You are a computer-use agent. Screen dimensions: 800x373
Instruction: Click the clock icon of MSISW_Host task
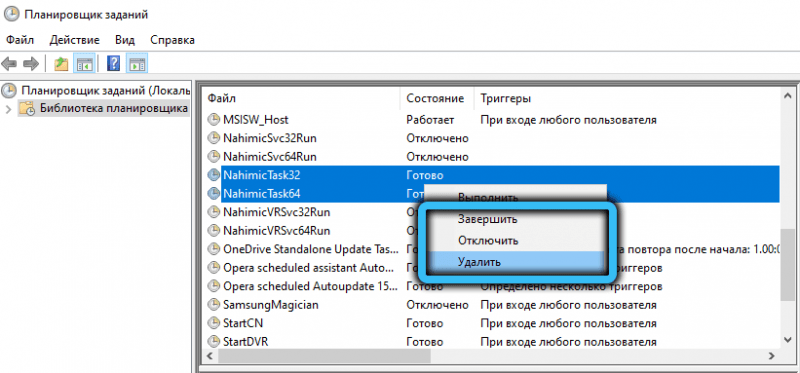pos(213,120)
